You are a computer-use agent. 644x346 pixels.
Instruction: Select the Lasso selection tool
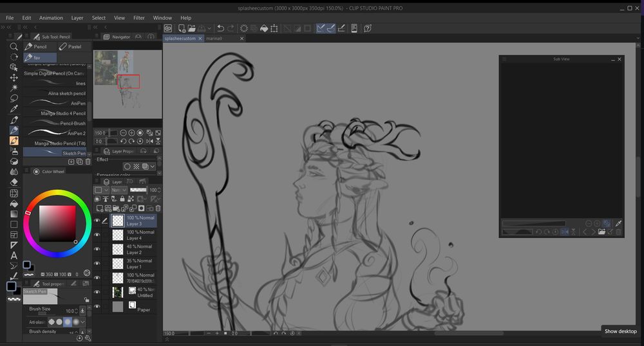pos(14,98)
